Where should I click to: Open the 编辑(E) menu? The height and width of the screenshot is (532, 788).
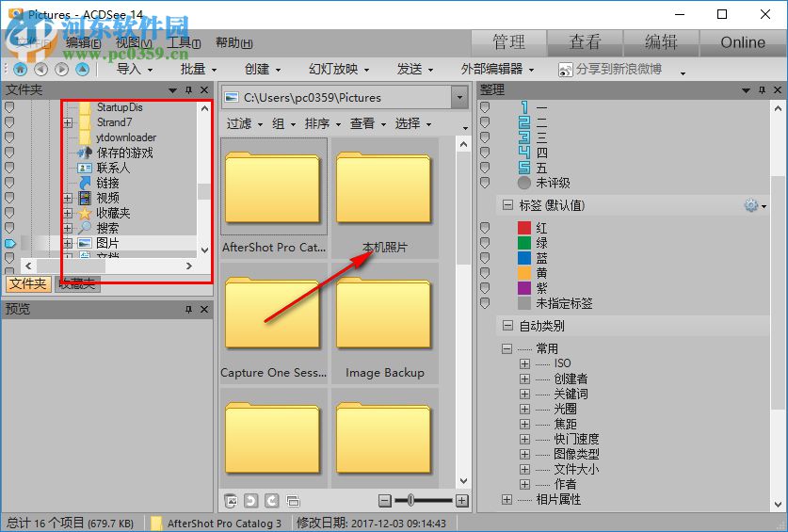[x=84, y=43]
